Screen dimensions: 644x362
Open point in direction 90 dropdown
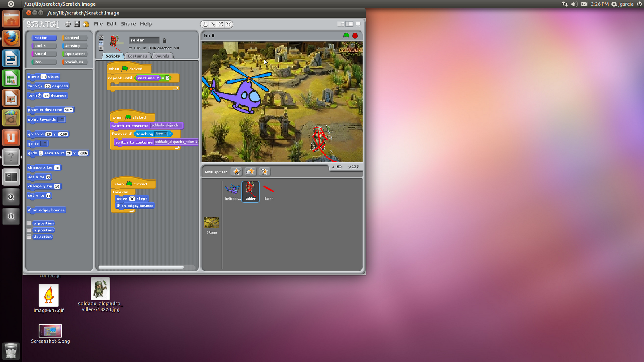point(69,110)
